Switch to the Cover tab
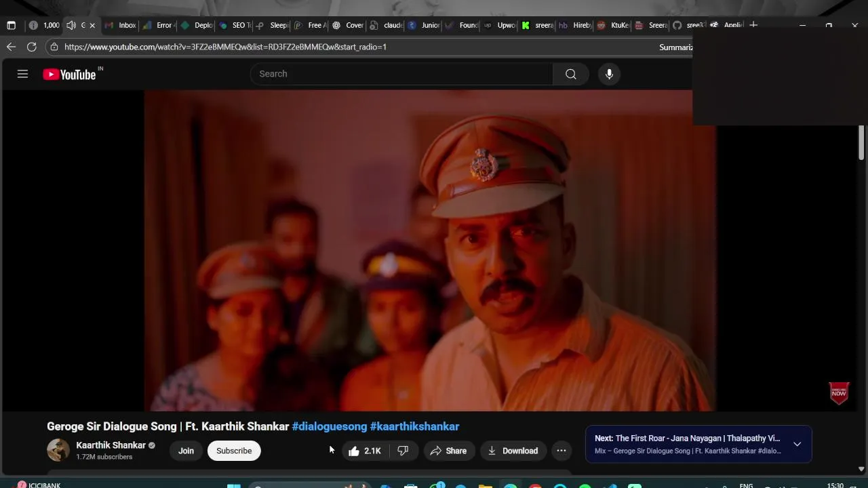 click(x=348, y=25)
